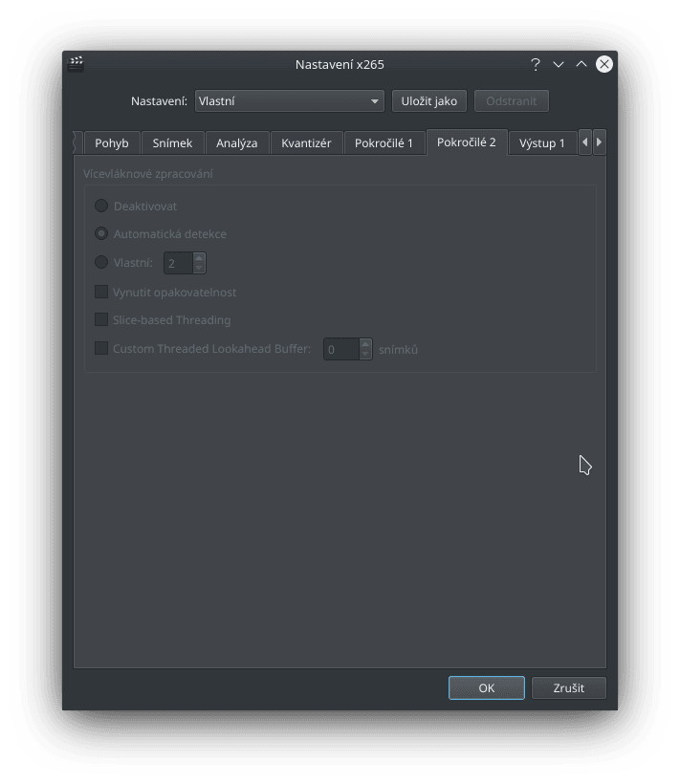Open the Kvantizér tab
Image resolution: width=680 pixels, height=784 pixels.
click(x=306, y=143)
